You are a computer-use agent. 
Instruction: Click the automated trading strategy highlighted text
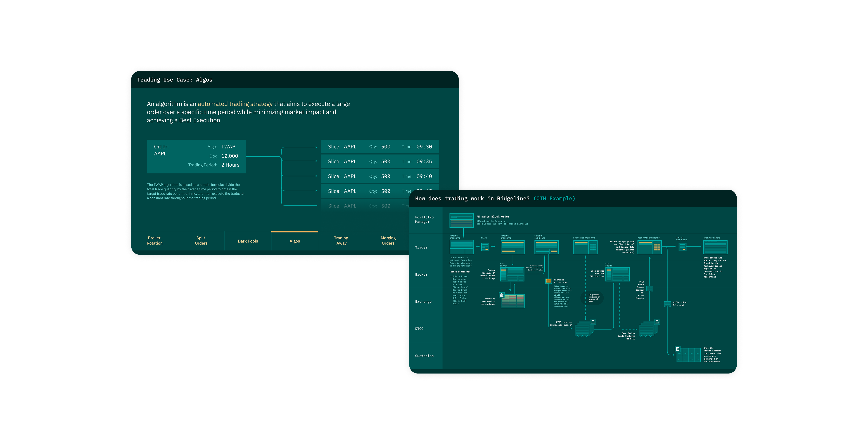click(235, 104)
